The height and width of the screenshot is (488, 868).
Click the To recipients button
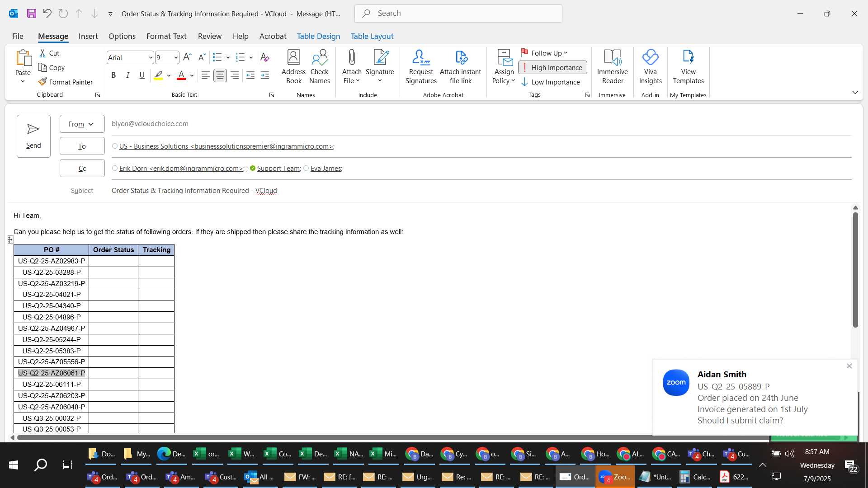pos(82,146)
